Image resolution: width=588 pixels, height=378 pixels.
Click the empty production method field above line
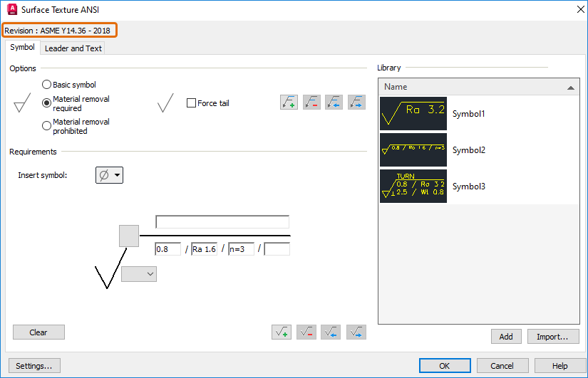tap(222, 222)
